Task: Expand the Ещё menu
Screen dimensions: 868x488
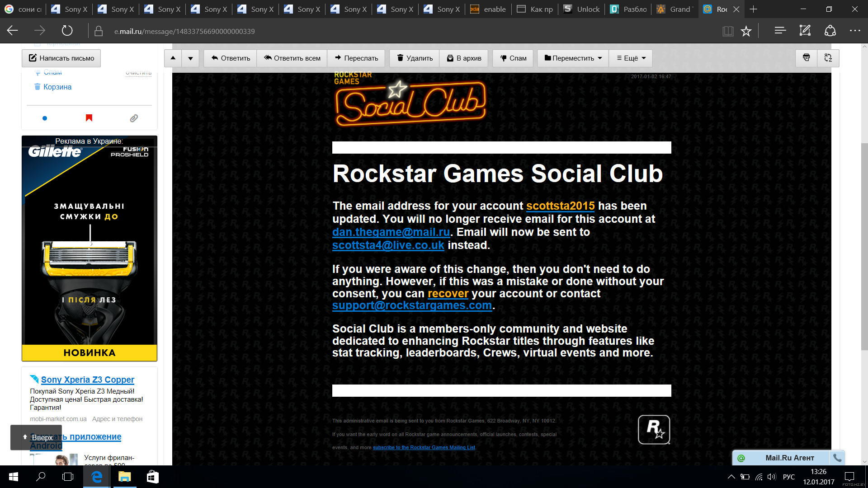Action: click(x=631, y=58)
